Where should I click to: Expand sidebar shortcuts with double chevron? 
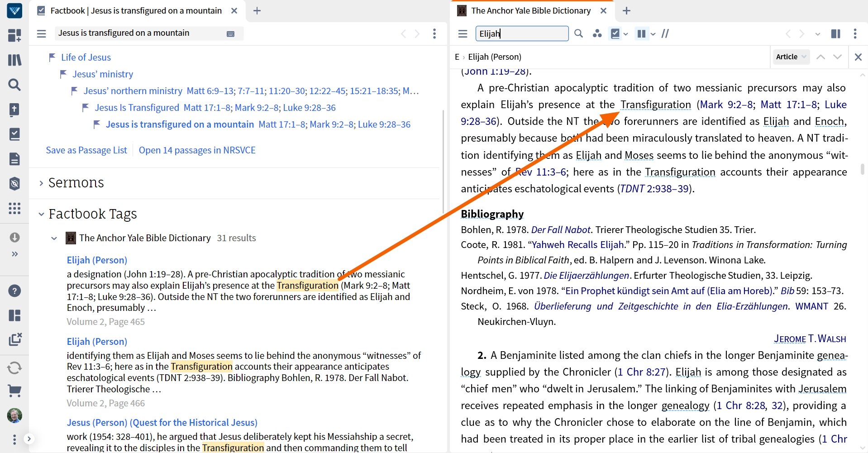(x=14, y=254)
